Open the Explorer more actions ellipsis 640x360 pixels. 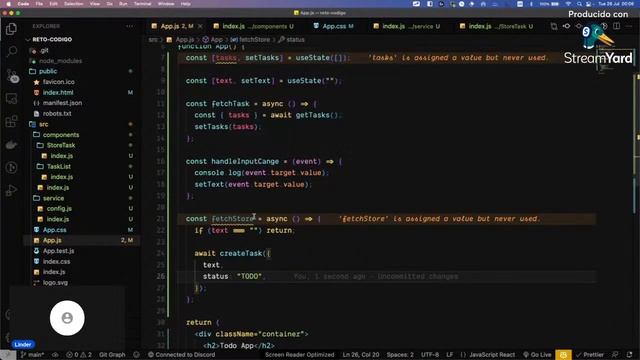tap(130, 26)
